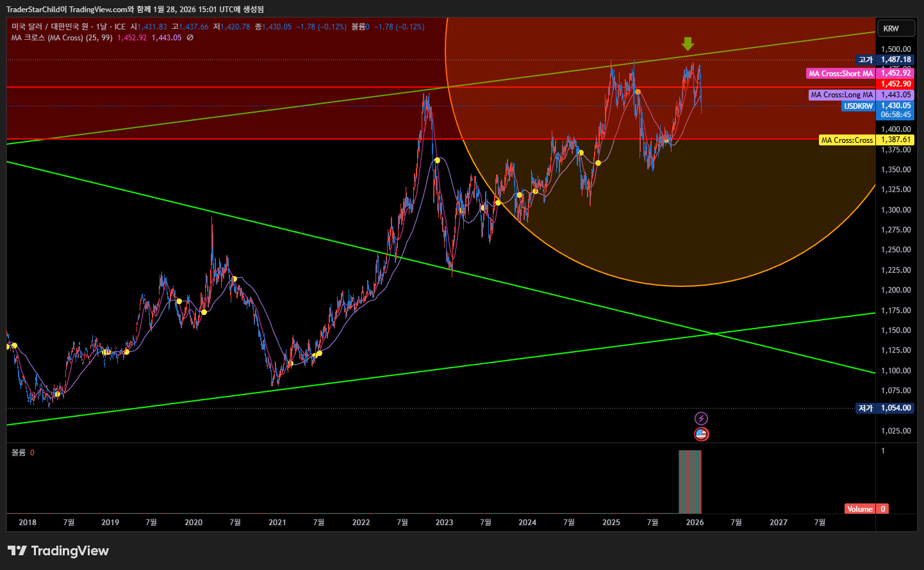Open the KRW currency selector
The height and width of the screenshot is (570, 924).
(895, 28)
